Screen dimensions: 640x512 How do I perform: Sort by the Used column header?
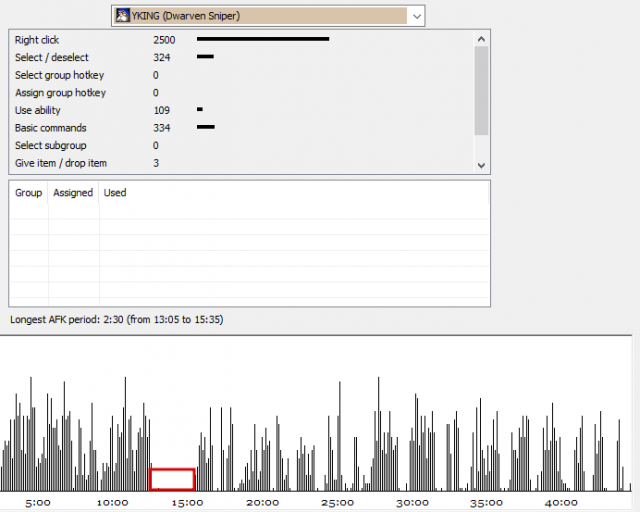[115, 193]
